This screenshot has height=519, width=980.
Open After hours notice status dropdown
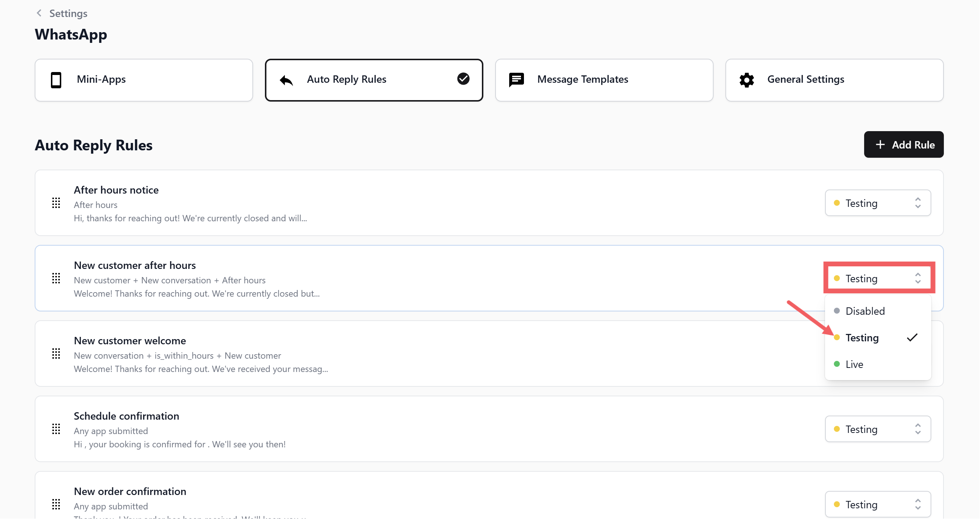(877, 203)
